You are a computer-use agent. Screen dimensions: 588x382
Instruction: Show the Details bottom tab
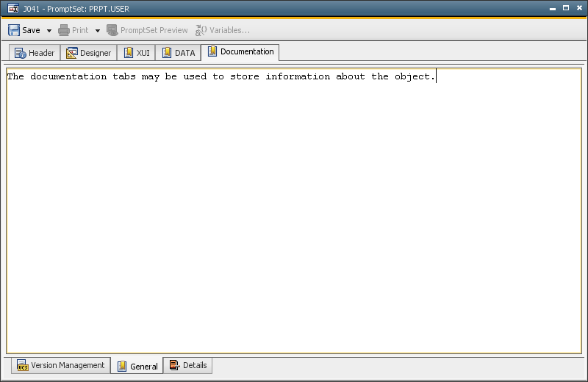click(x=187, y=365)
